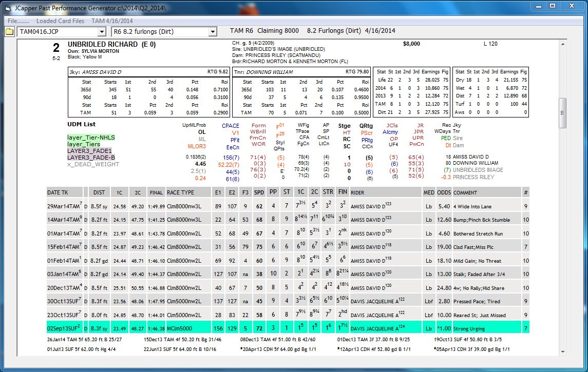This screenshot has width=588, height=372.
Task: Click the $8,000 claiming price
Action: pyautogui.click(x=411, y=44)
